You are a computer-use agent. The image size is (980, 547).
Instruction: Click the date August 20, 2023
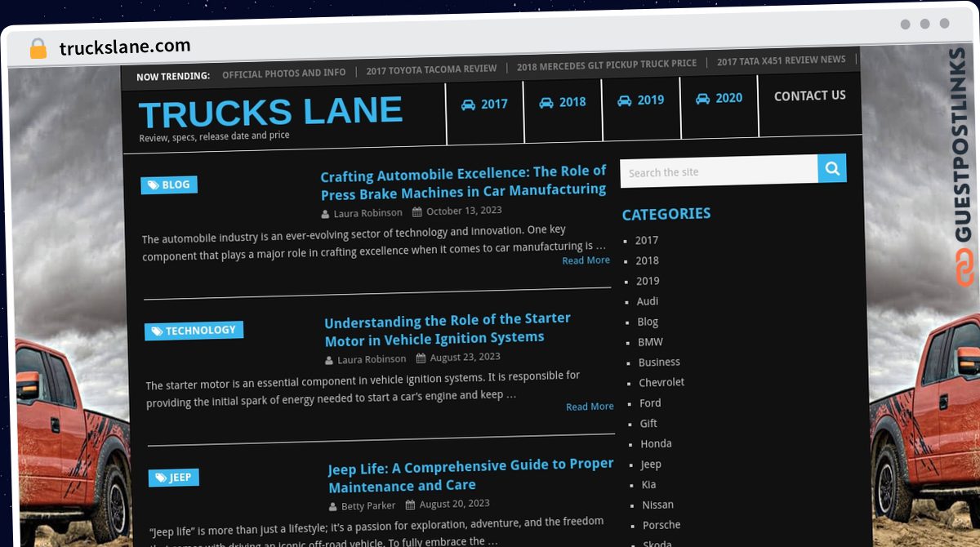455,504
